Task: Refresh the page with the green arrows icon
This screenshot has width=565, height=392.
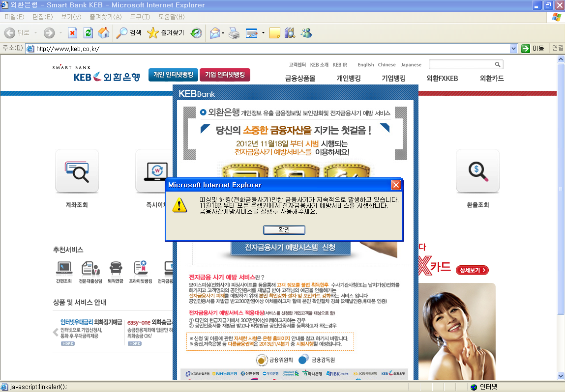Action: (x=89, y=33)
